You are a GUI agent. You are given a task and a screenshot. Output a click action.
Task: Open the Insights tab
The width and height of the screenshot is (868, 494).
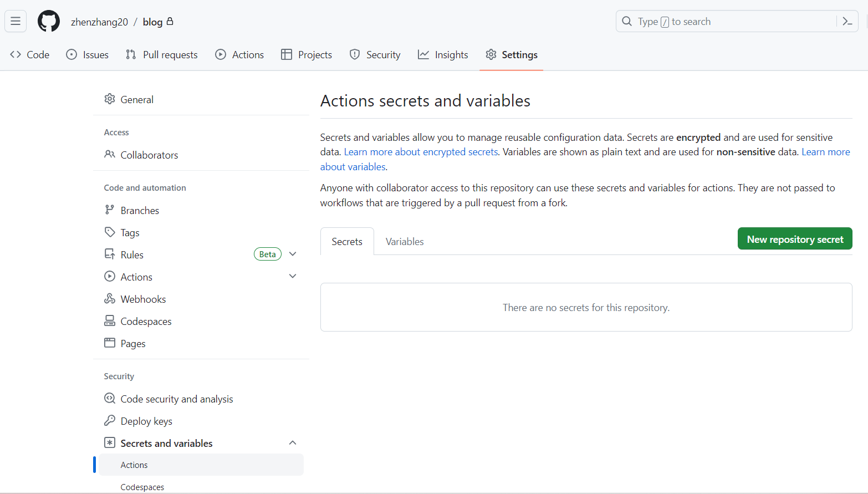pyautogui.click(x=443, y=54)
